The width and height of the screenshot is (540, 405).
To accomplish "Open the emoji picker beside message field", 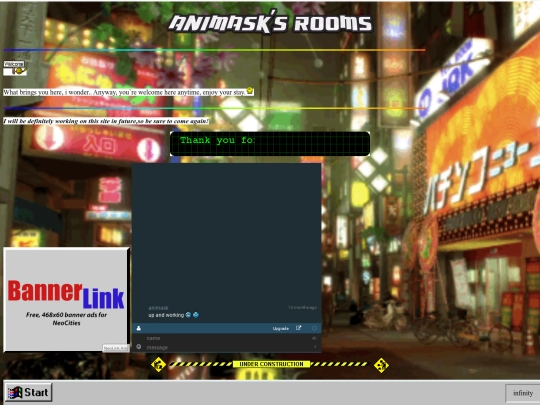I will 138,347.
